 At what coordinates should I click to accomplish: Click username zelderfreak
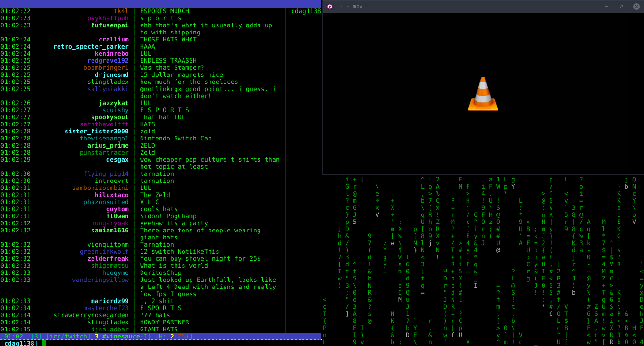click(108, 259)
